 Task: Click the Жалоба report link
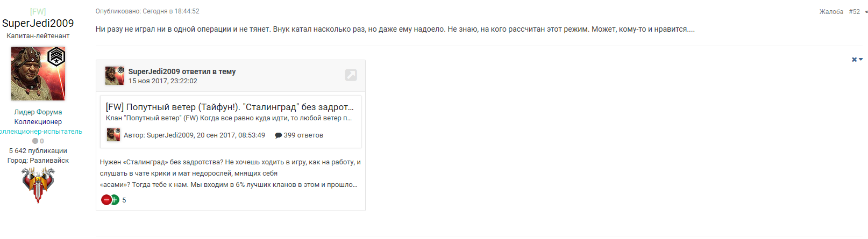(831, 12)
